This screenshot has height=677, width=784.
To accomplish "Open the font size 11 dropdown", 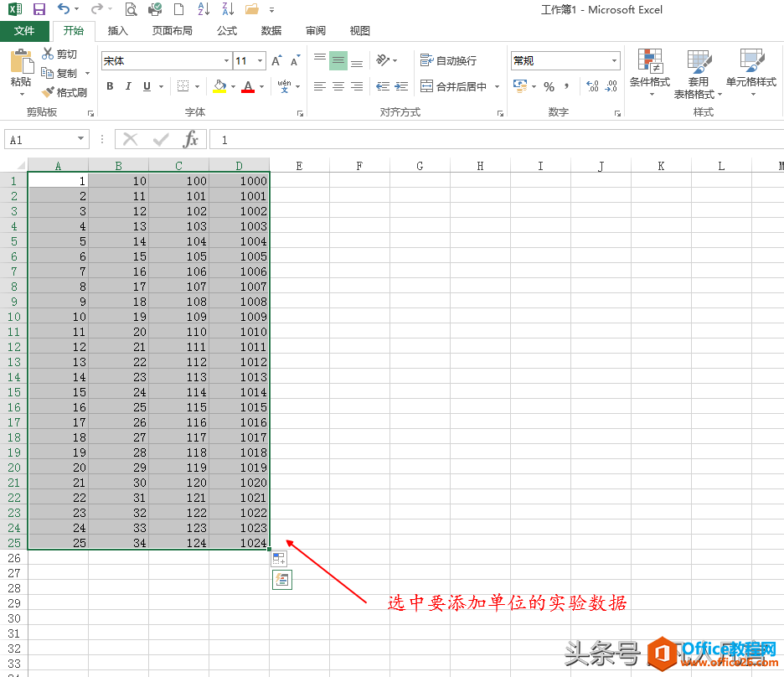I will [260, 60].
